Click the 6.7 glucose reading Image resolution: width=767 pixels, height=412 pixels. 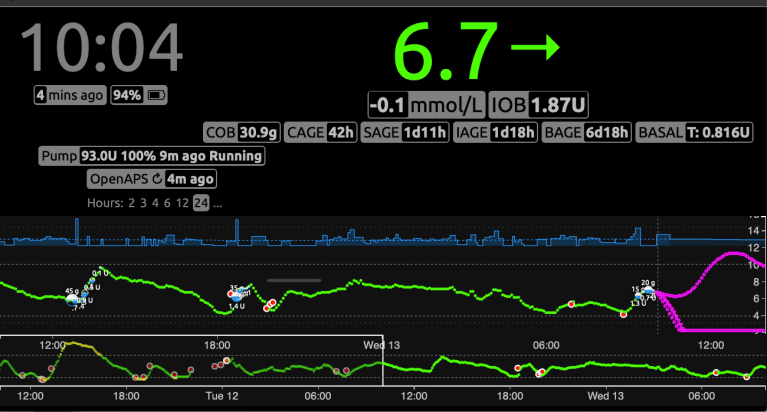pos(445,50)
